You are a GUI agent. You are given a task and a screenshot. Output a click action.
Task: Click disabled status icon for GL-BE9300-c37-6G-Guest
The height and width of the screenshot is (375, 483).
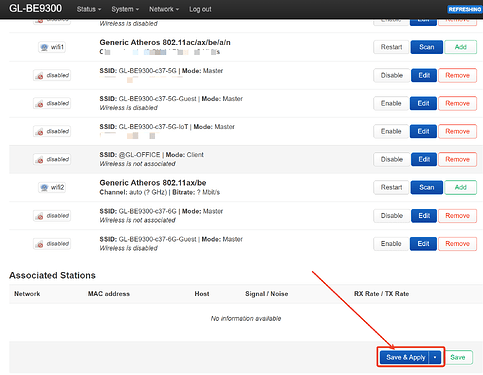[52, 244]
